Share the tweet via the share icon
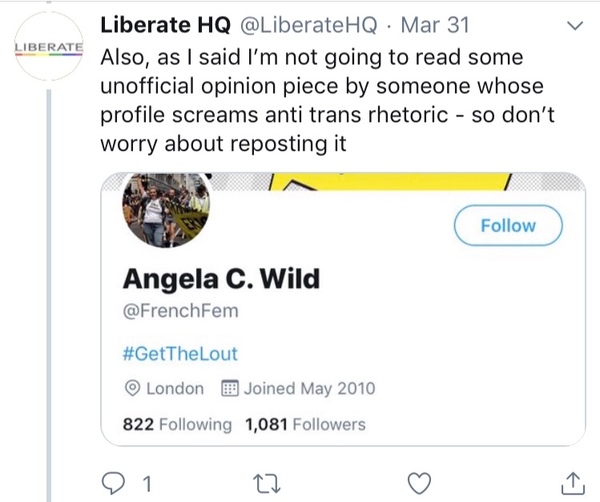 point(573,484)
